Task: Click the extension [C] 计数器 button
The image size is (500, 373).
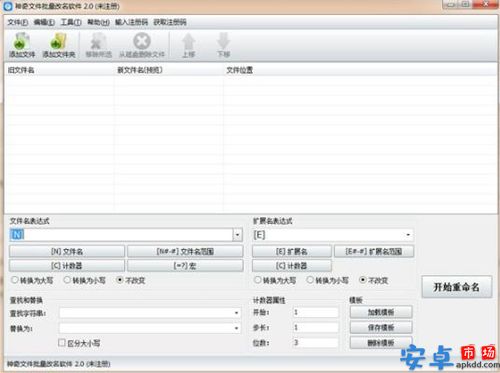Action: coord(292,266)
